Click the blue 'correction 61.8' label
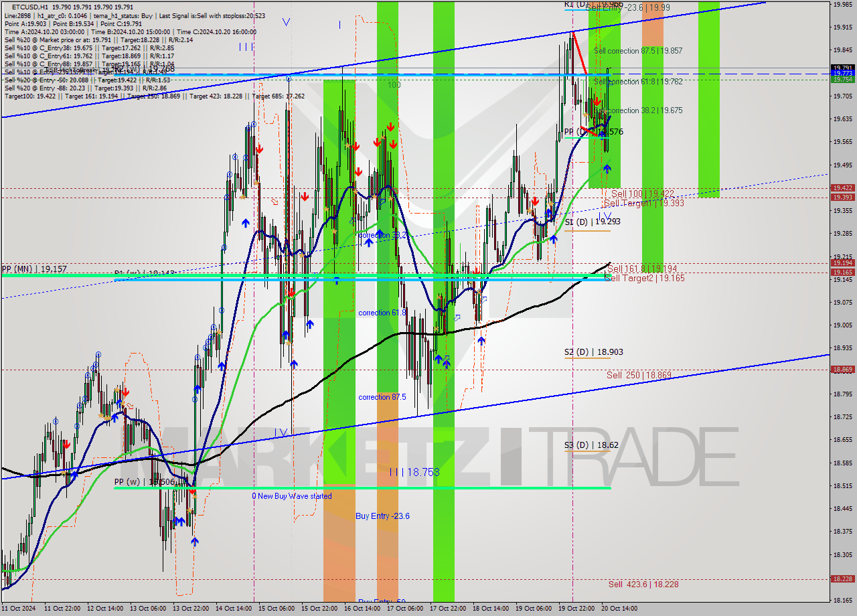 pos(382,313)
